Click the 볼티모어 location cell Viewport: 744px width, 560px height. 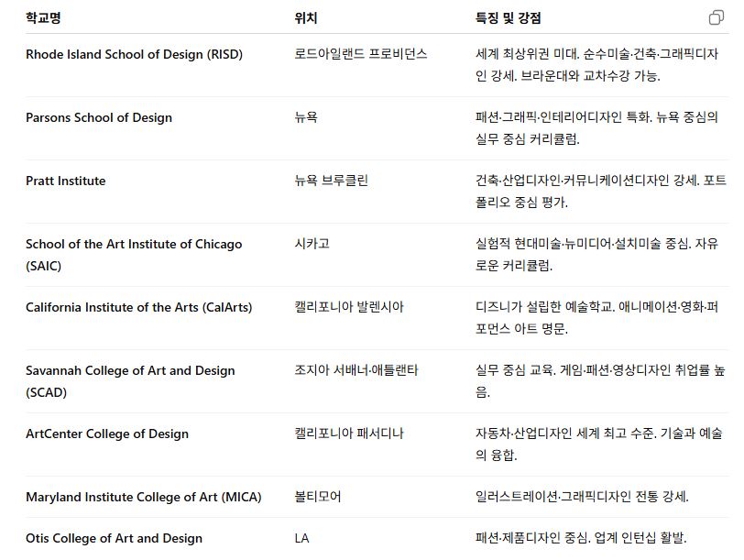tap(318, 497)
